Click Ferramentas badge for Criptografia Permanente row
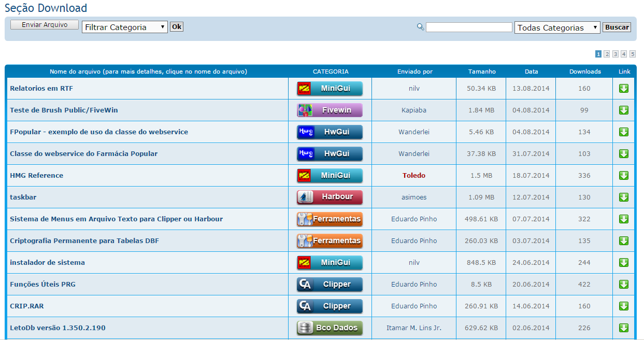The width and height of the screenshot is (644, 340). click(x=330, y=241)
